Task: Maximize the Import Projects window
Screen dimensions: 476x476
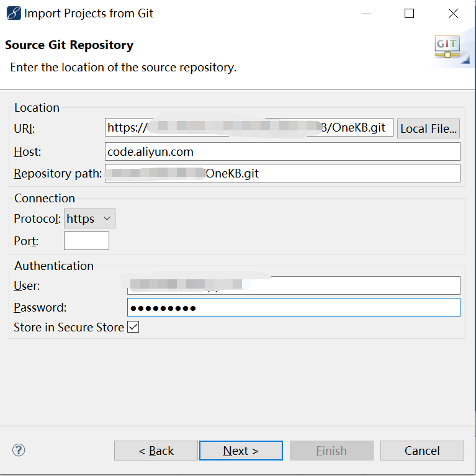Action: pos(409,13)
